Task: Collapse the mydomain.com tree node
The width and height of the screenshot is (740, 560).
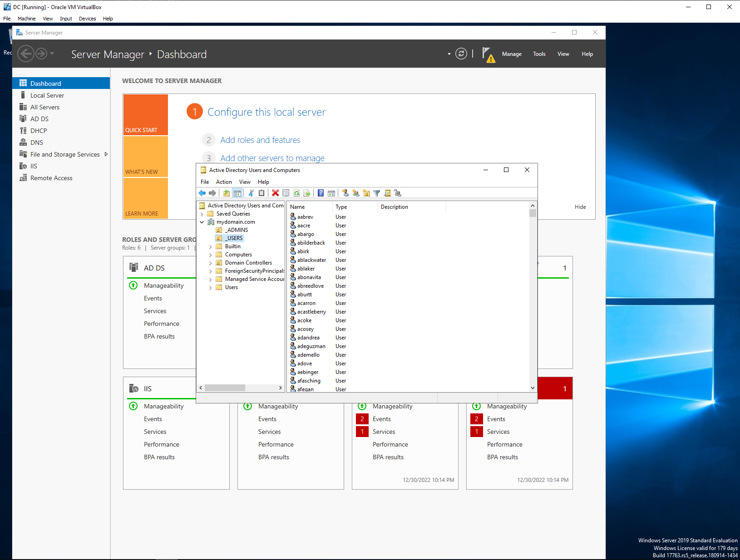Action: 202,222
